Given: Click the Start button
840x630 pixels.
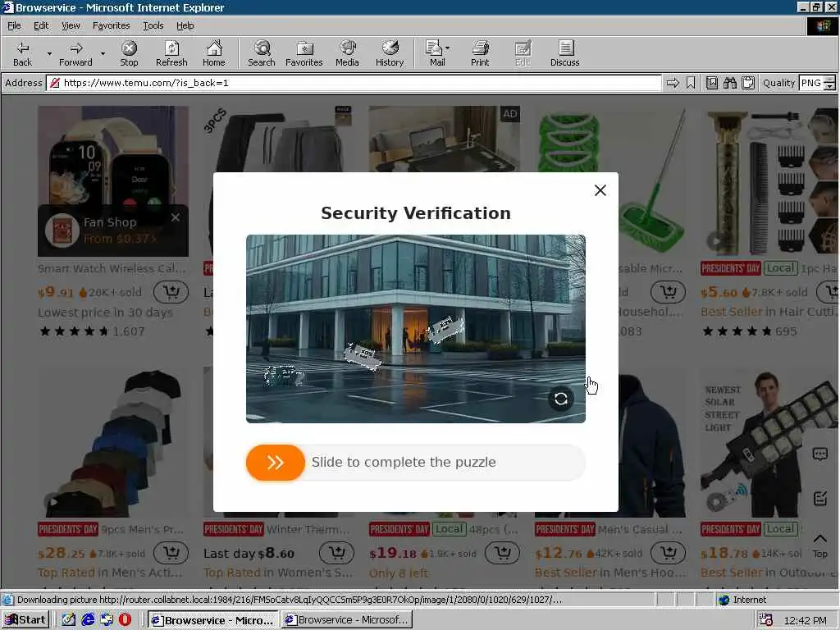Looking at the screenshot, I should [x=25, y=620].
